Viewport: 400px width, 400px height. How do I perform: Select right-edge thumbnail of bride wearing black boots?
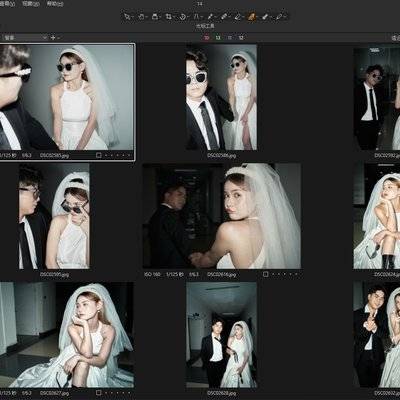click(377, 216)
